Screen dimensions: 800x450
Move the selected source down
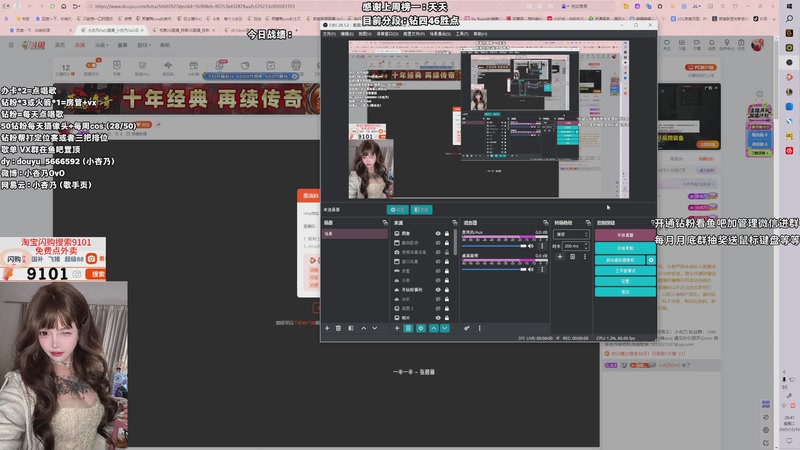[445, 328]
